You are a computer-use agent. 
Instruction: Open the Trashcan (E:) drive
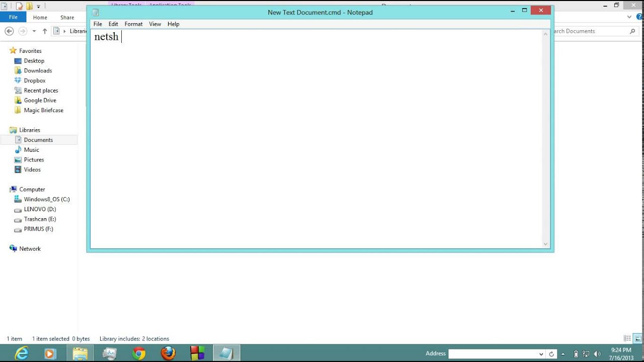tap(40, 219)
